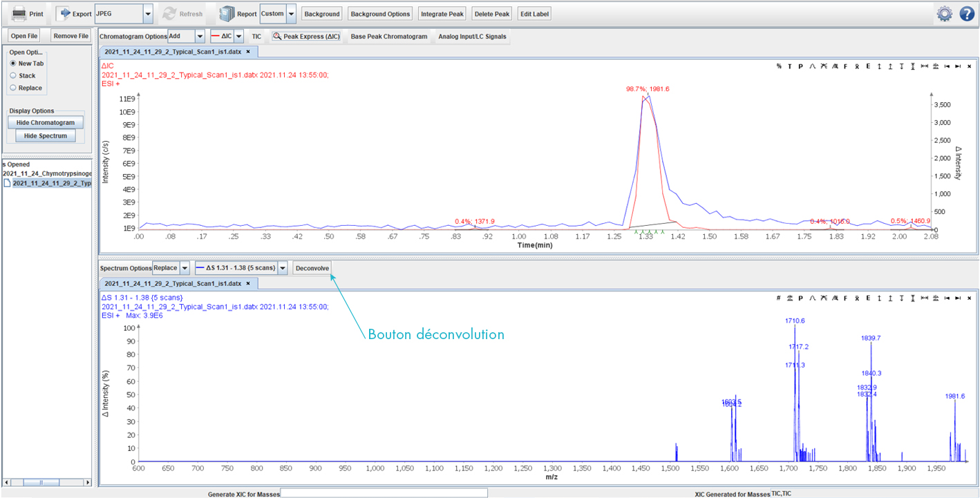This screenshot has height=498, width=980.
Task: Select the New Tab radio button
Action: point(13,64)
